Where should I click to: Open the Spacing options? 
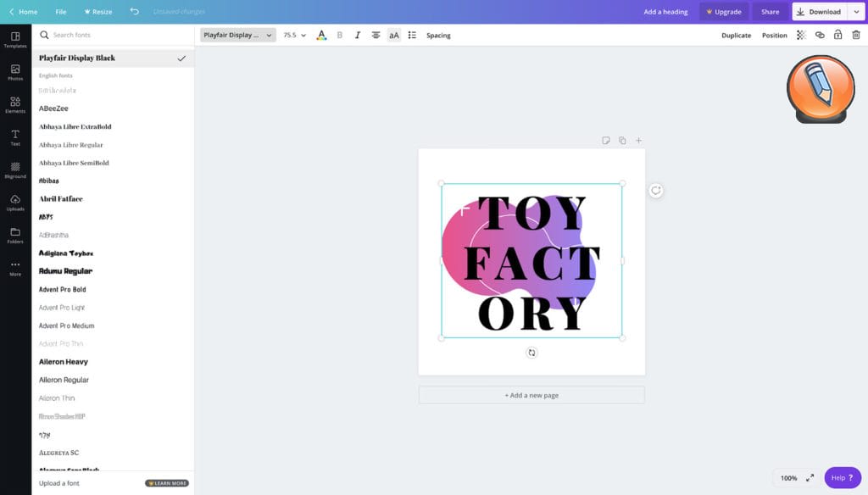click(438, 35)
